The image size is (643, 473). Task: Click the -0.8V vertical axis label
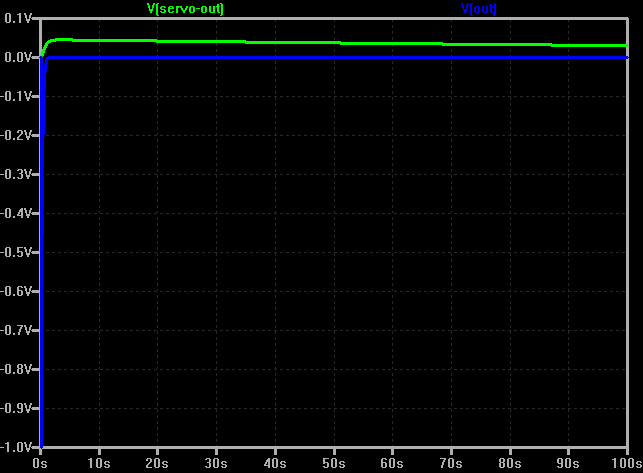pyautogui.click(x=16, y=369)
